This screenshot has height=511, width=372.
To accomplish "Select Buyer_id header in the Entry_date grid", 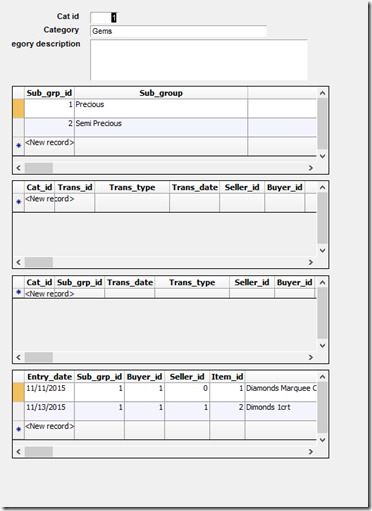I will (x=144, y=377).
